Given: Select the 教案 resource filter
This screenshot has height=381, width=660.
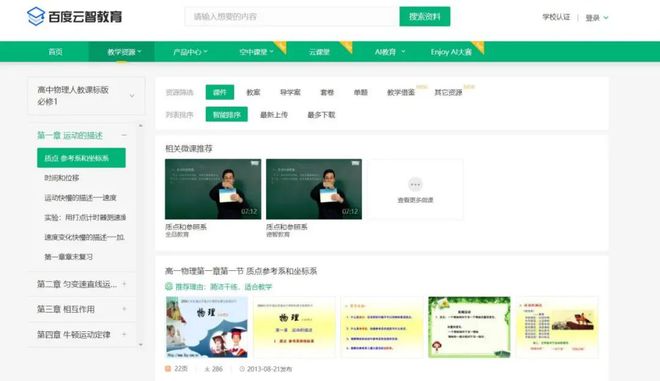Looking at the screenshot, I should (253, 92).
